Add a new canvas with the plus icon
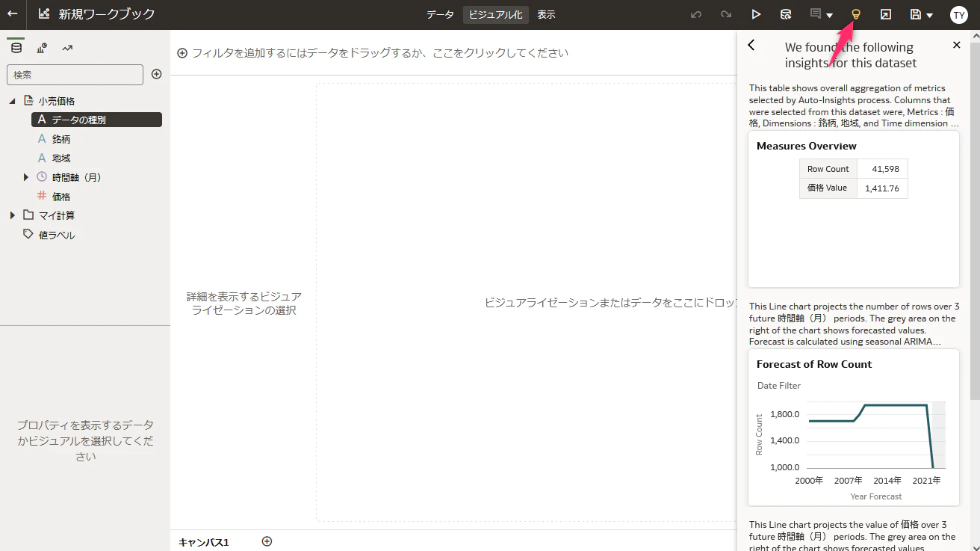 (x=267, y=541)
